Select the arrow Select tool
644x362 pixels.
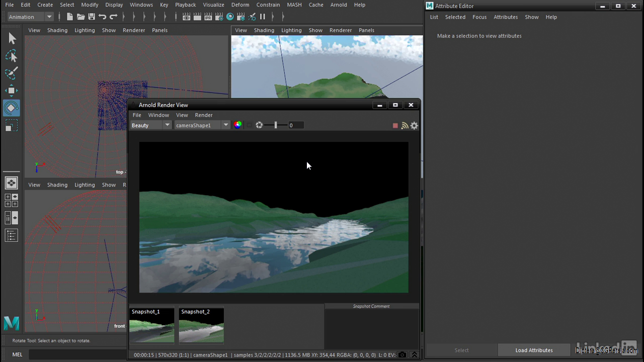tap(12, 39)
